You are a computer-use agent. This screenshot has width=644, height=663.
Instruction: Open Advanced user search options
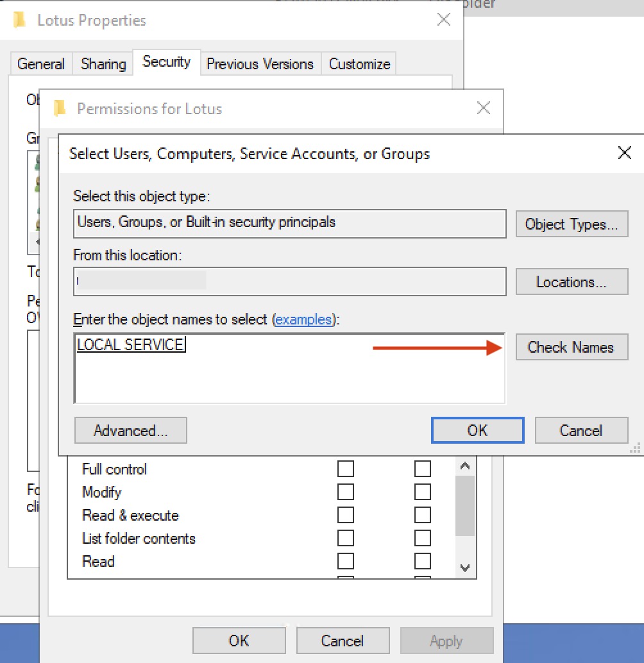tap(130, 430)
